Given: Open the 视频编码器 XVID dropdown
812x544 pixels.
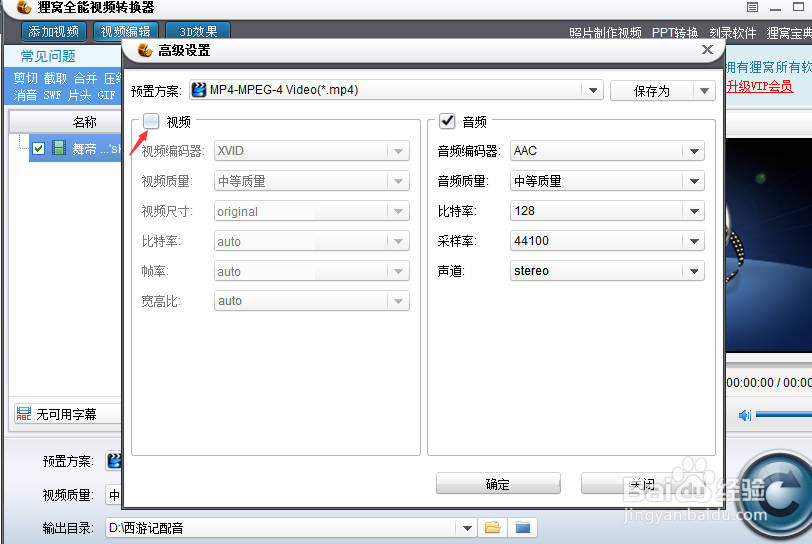Looking at the screenshot, I should (312, 151).
